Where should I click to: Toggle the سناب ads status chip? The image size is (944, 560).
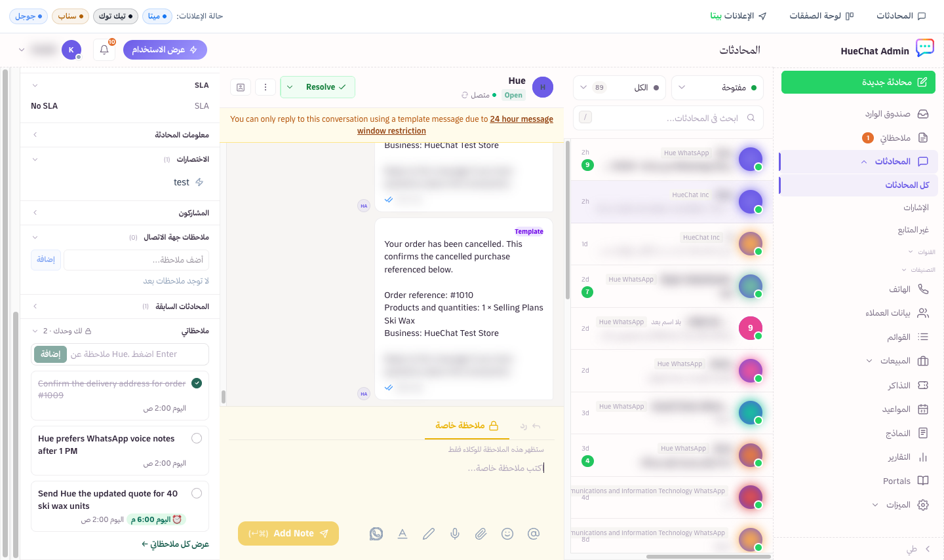pos(71,16)
